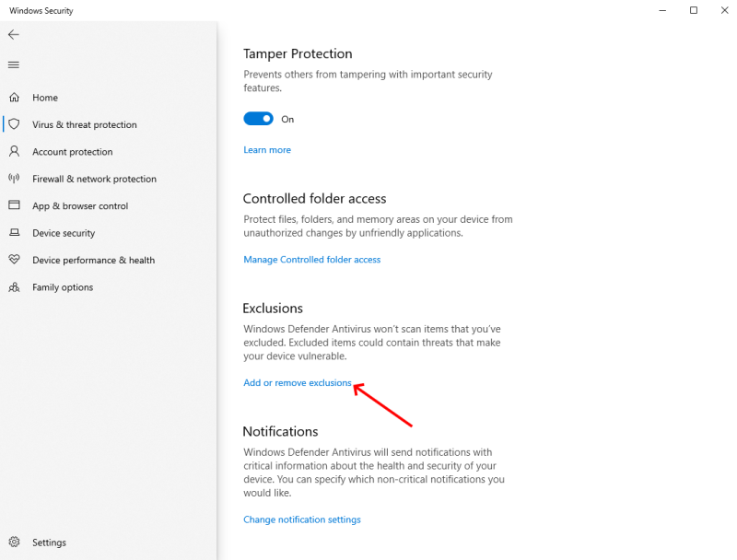
Task: Click the Settings gear icon
Action: coord(15,542)
